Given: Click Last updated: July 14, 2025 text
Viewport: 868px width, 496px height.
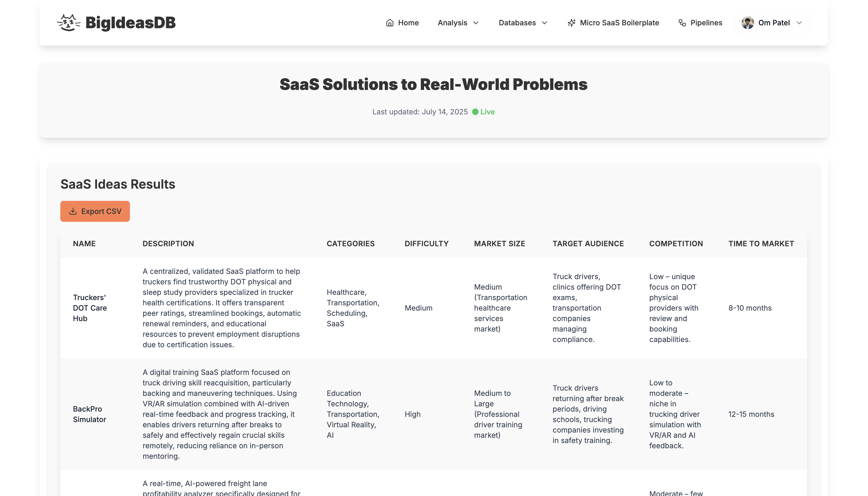Looking at the screenshot, I should pyautogui.click(x=420, y=112).
